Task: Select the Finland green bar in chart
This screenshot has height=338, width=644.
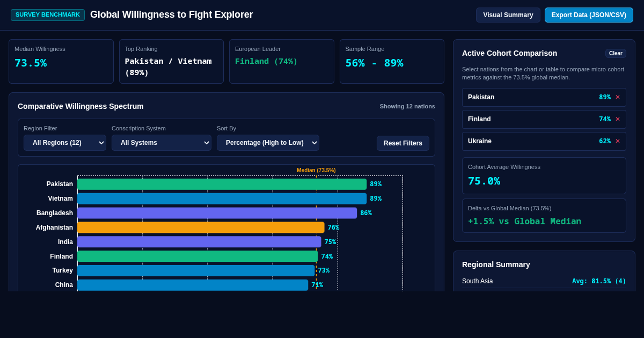Action: tap(197, 256)
